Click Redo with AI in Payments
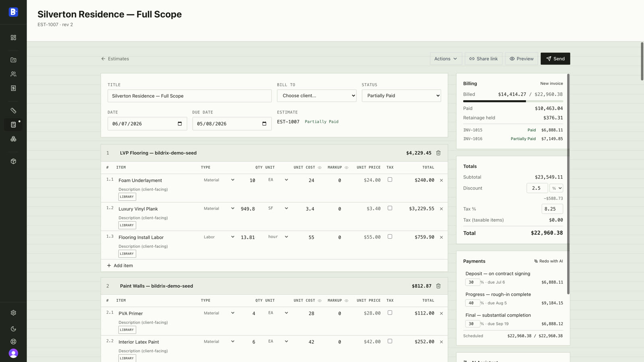The image size is (644, 362). [x=548, y=261]
